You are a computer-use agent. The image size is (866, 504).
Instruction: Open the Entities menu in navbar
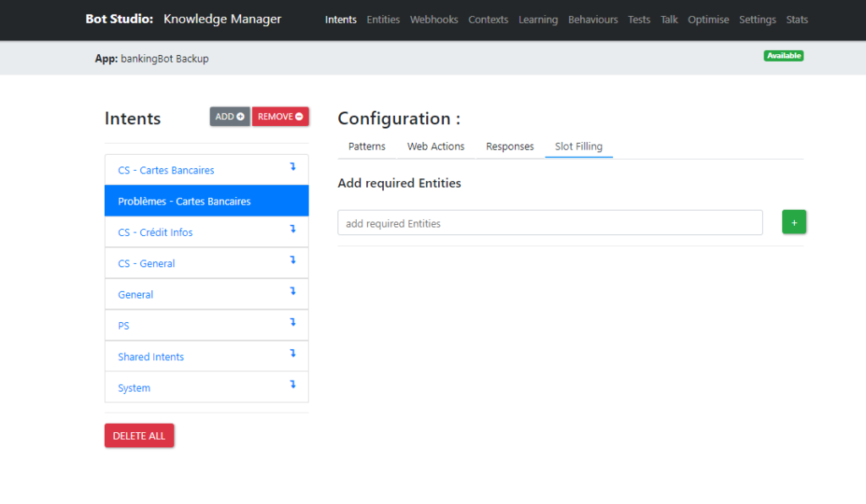tap(383, 20)
